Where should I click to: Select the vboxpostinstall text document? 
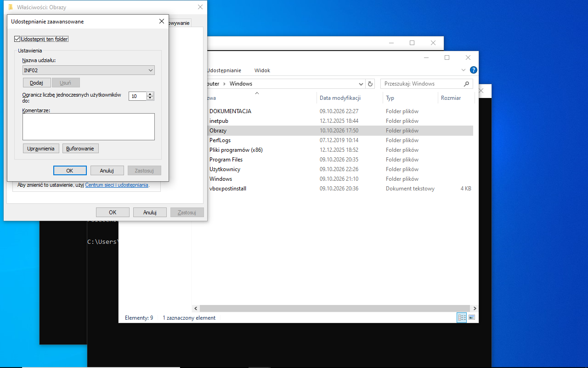coord(228,189)
